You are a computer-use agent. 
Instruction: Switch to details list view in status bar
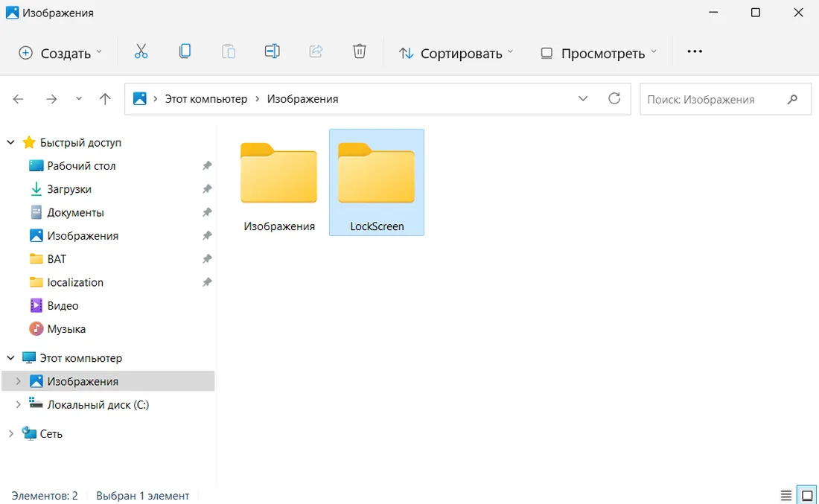click(785, 495)
